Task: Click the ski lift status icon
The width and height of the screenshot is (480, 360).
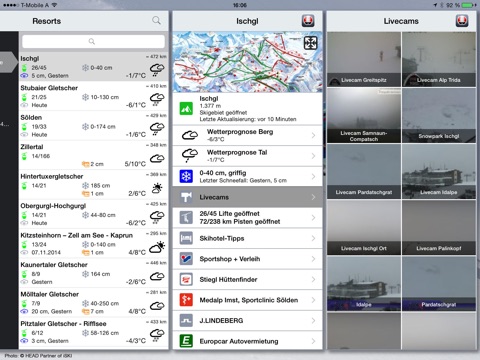Action: (186, 218)
